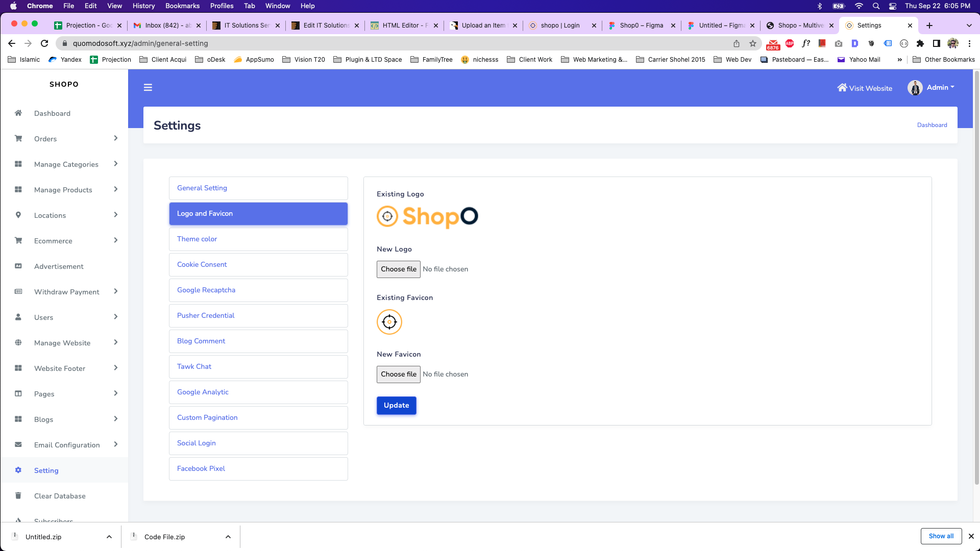Click the Update button
The image size is (980, 551).
396,406
